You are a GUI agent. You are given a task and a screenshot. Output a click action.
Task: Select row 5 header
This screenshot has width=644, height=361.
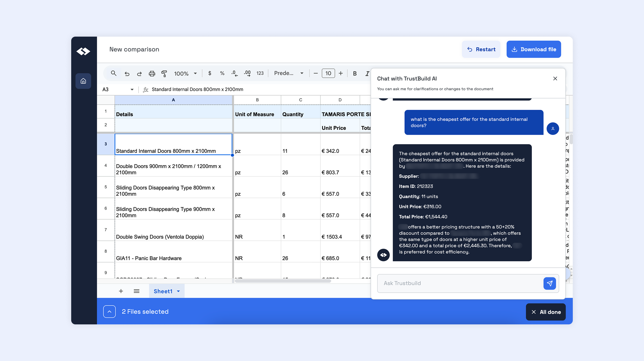[106, 187]
